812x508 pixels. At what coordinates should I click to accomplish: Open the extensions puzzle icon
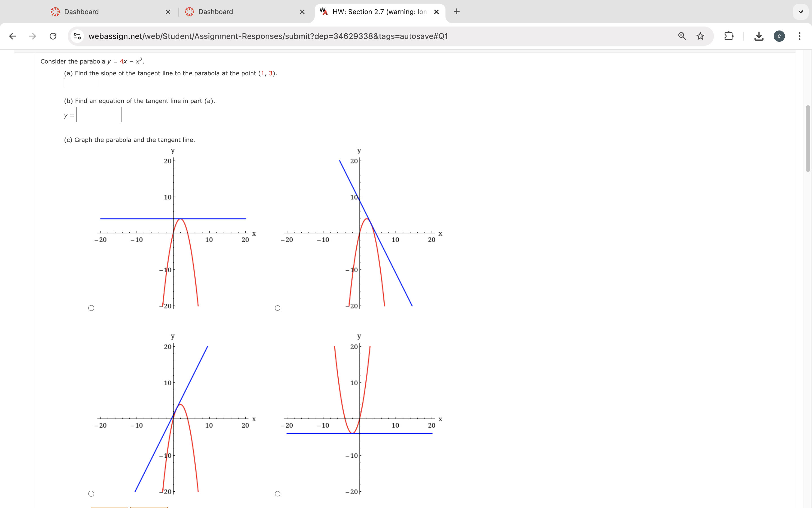[729, 36]
